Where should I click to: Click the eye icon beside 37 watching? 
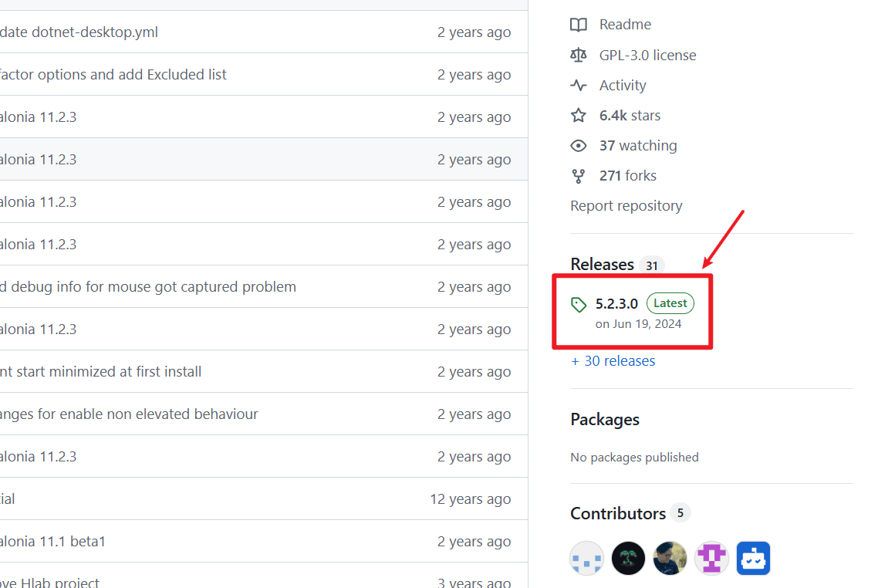pos(578,146)
